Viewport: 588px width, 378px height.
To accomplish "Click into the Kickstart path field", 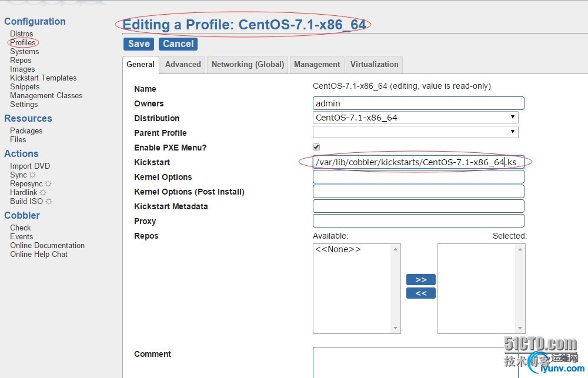I will (417, 162).
